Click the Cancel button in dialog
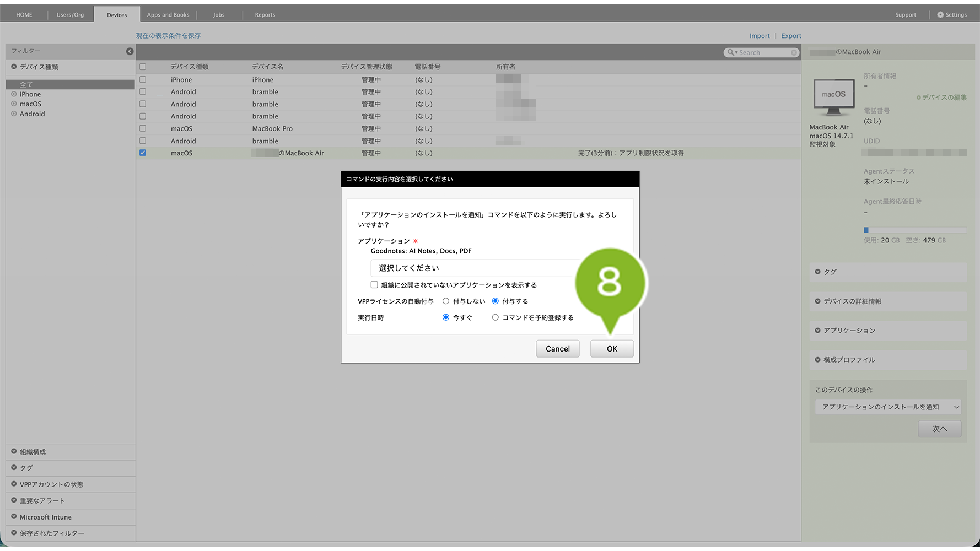The height and width of the screenshot is (551, 980). [x=558, y=349]
